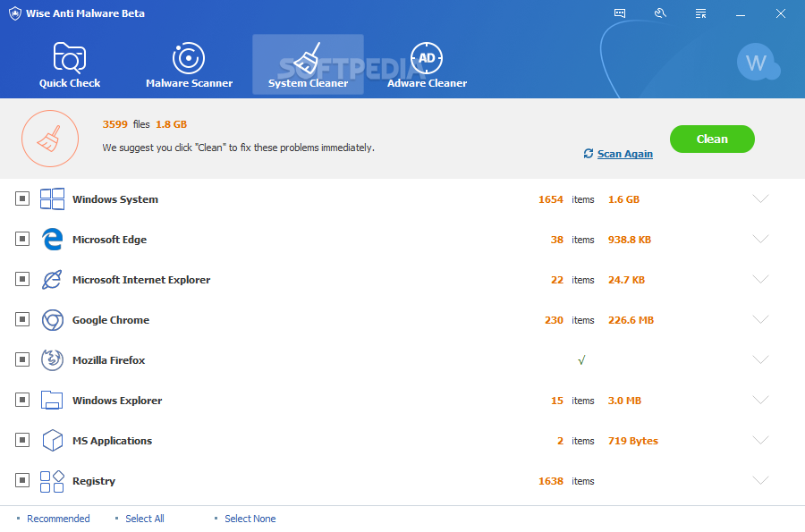Click the Scan Again refresh arrows icon

click(589, 154)
